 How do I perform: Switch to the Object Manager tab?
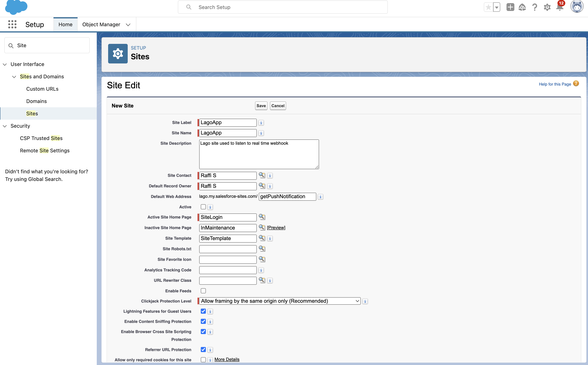101,24
